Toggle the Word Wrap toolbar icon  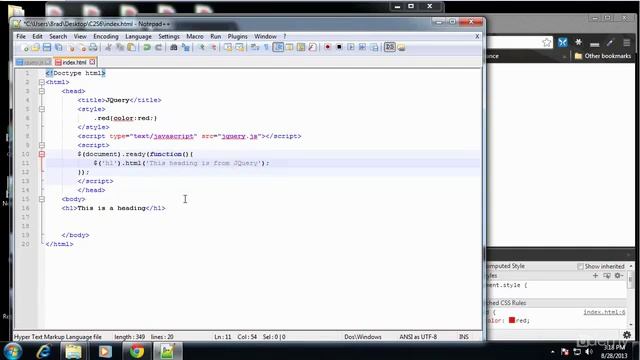point(255,47)
